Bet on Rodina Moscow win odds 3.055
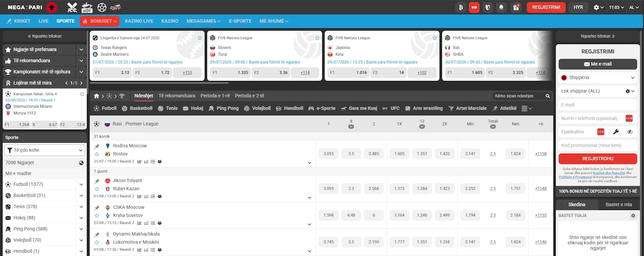This screenshot has width=644, height=256. (329, 154)
